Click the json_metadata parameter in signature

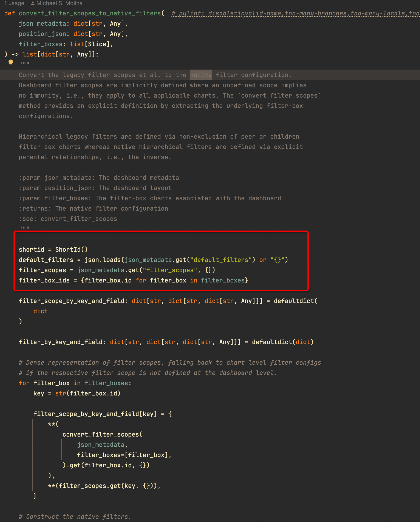[42, 24]
